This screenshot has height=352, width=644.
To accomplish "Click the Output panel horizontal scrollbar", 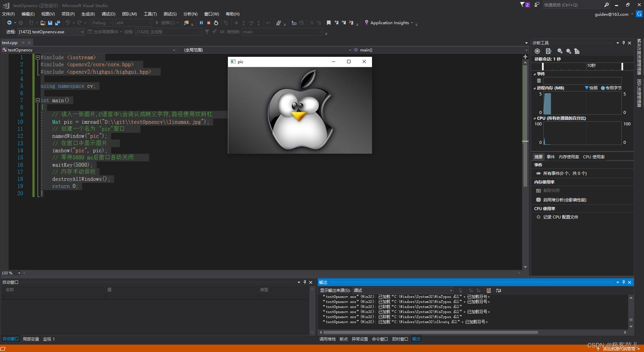I will pos(431,332).
